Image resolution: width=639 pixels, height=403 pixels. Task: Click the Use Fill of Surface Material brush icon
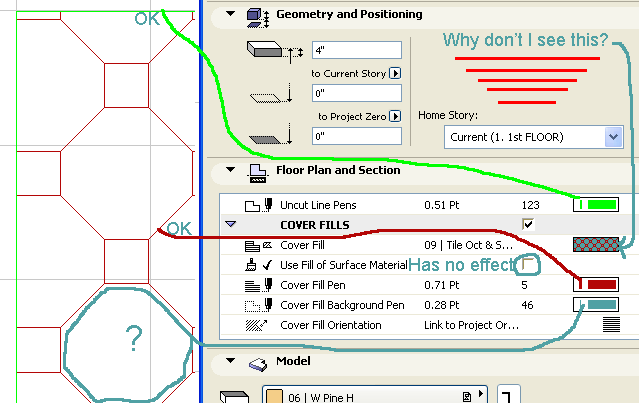[251, 265]
